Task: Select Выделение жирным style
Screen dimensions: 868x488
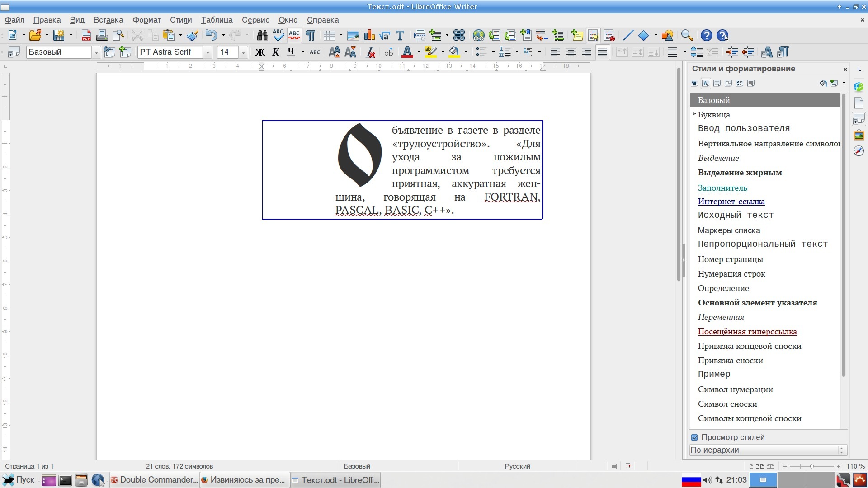Action: [740, 173]
